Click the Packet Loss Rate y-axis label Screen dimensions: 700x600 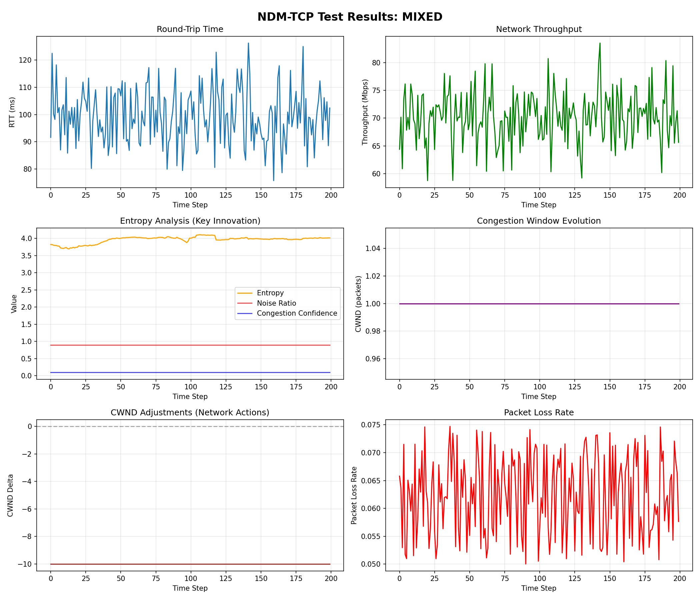[354, 496]
